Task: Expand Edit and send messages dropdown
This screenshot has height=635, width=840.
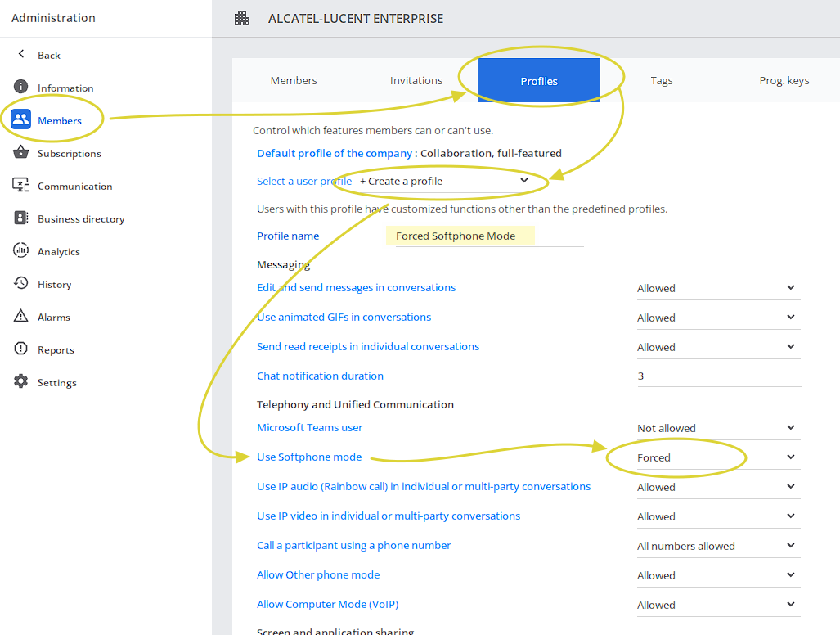Action: 718,288
